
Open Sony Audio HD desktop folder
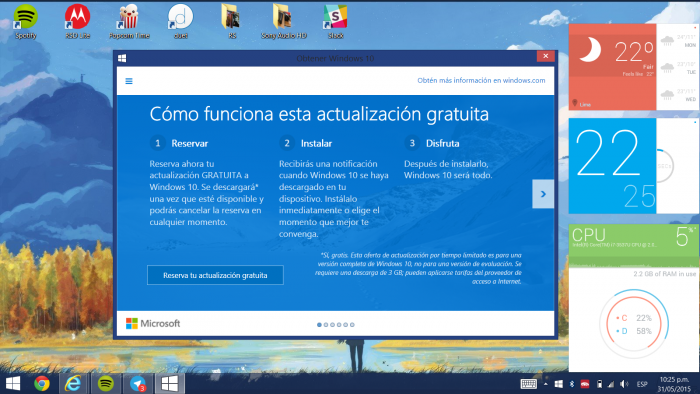tap(284, 21)
